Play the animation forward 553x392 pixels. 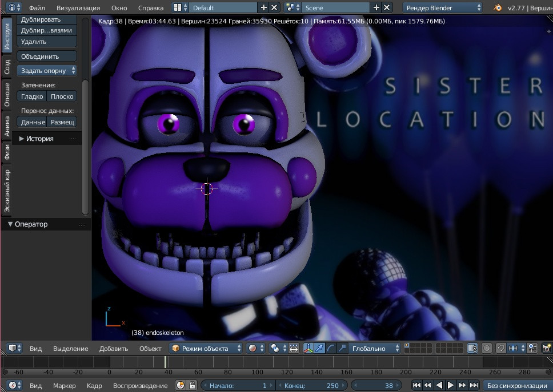pos(450,385)
